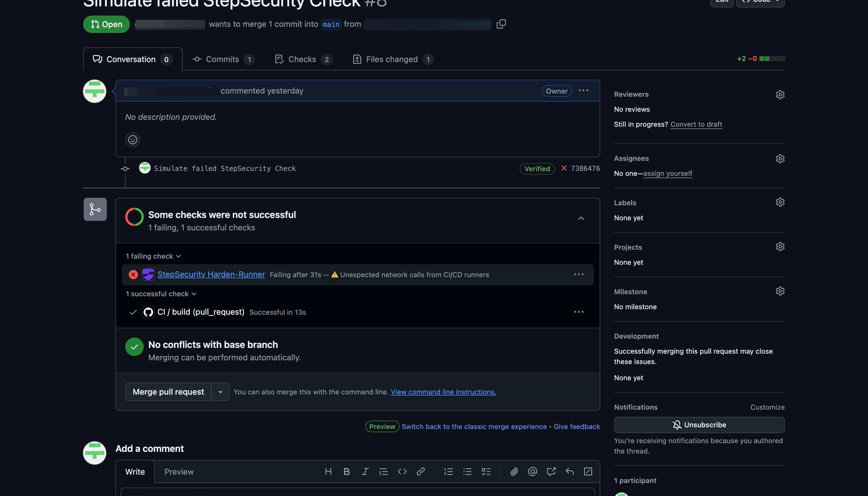Attach files using the paperclip icon
The width and height of the screenshot is (868, 496).
click(514, 471)
